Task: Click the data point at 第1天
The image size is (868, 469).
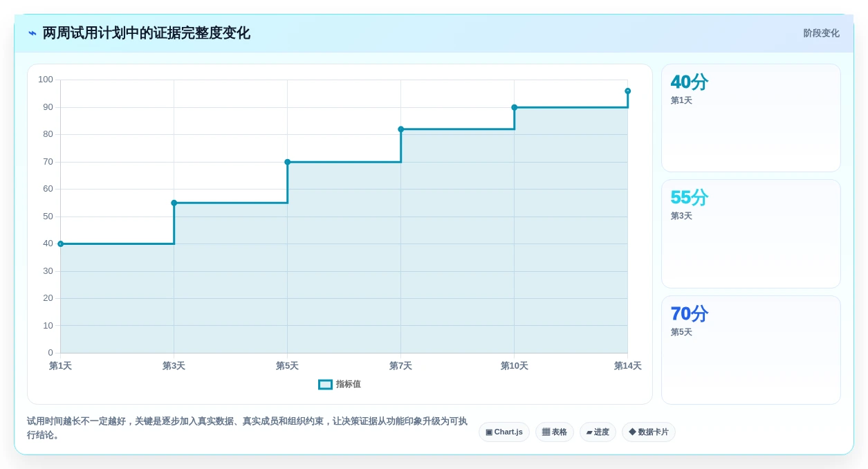Action: coord(61,243)
